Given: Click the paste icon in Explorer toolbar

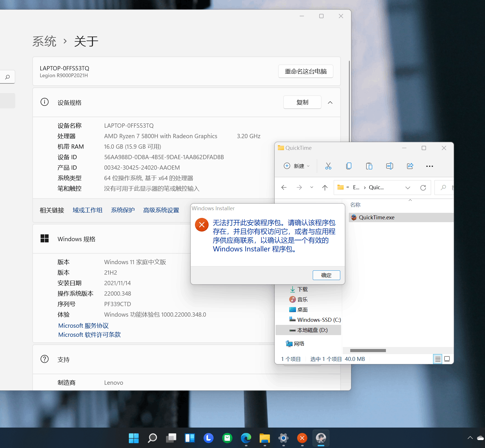Looking at the screenshot, I should (369, 166).
